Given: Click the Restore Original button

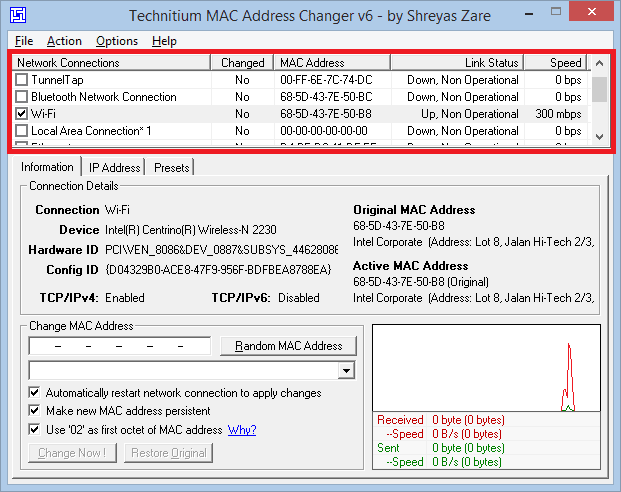Looking at the screenshot, I should (169, 453).
